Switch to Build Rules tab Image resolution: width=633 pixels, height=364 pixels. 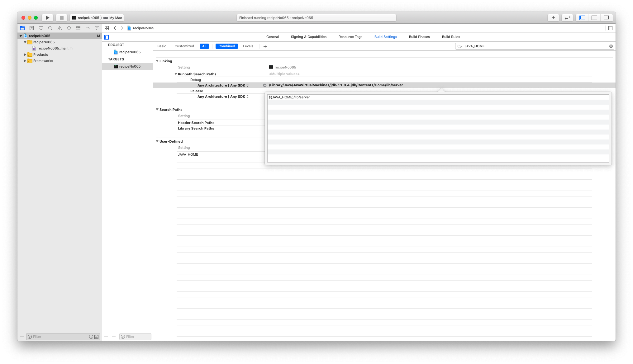click(451, 37)
